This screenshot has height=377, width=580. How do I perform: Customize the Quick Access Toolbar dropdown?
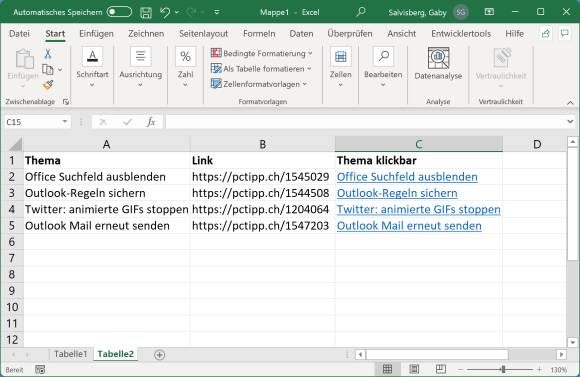coord(217,13)
